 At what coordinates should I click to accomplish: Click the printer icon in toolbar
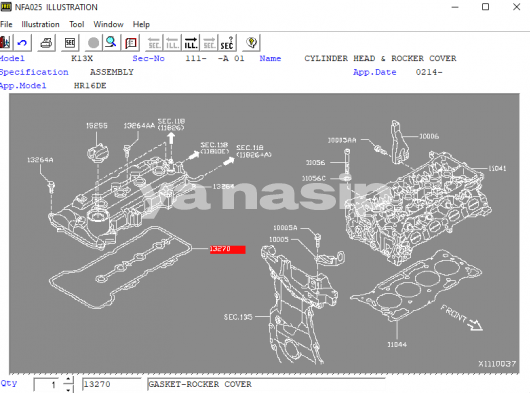[x=46, y=43]
